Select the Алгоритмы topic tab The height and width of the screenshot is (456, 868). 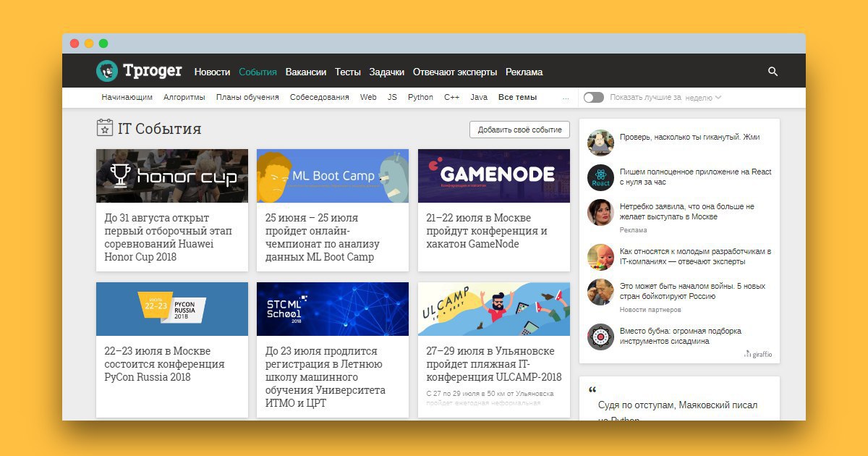pos(184,97)
